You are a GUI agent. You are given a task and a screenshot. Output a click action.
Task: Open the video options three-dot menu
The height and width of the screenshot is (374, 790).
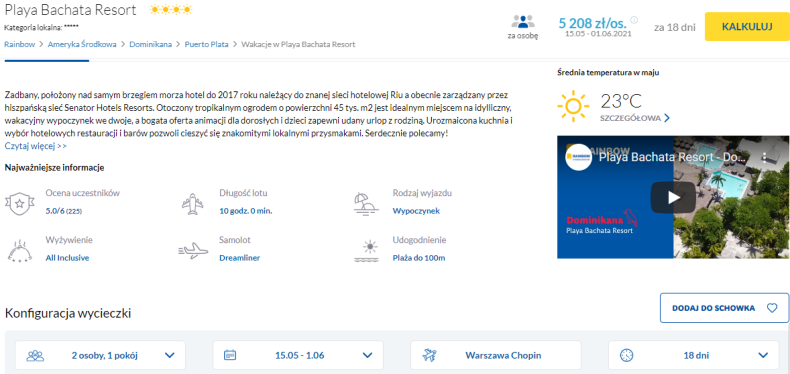[x=764, y=157]
